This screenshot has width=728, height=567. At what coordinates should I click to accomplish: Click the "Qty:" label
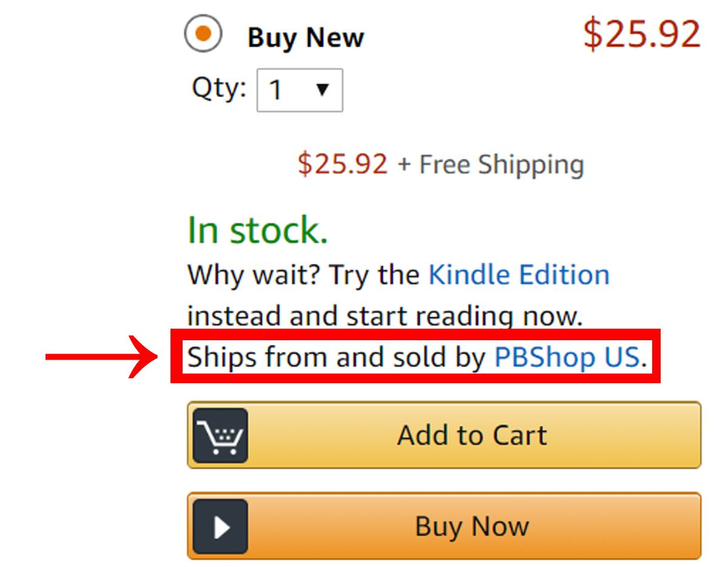(x=219, y=89)
